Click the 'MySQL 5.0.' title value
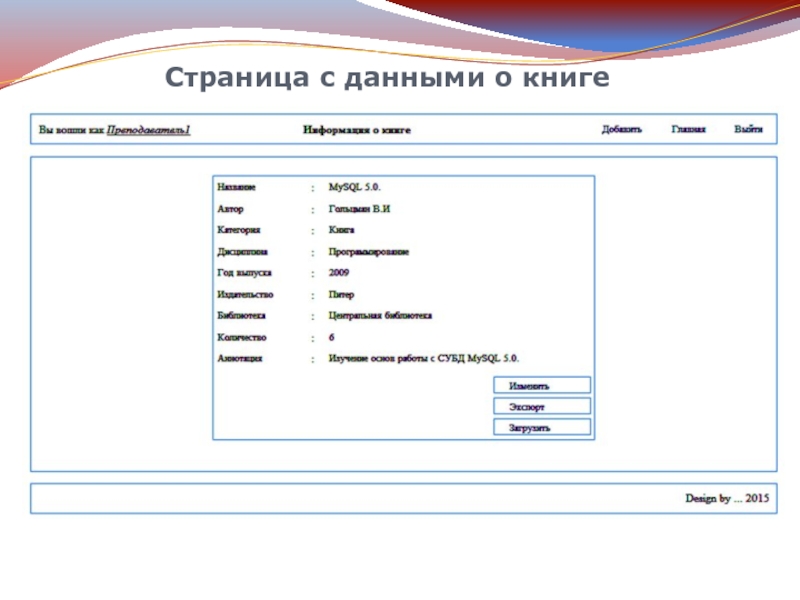Screen dimensions: 800x600 click(x=355, y=187)
